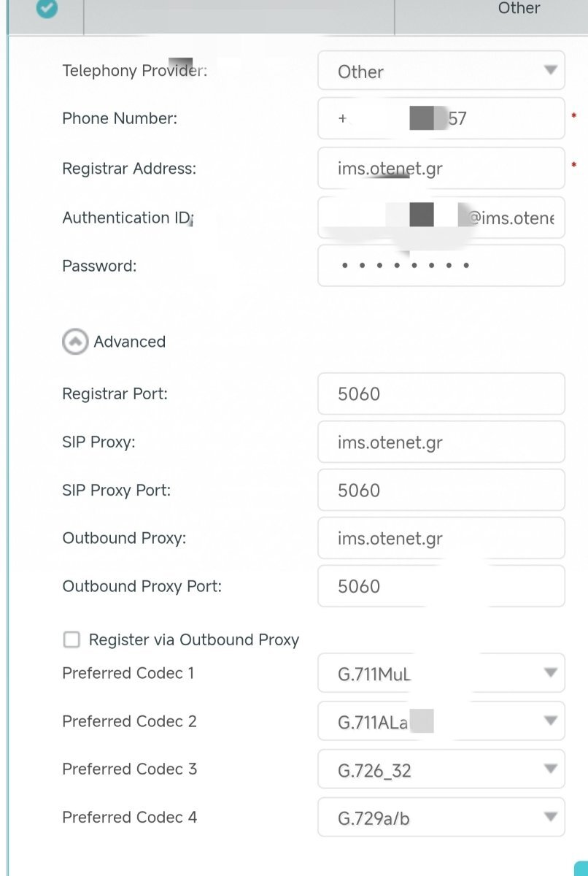Click the Advanced label text
This screenshot has width=588, height=876.
(130, 342)
